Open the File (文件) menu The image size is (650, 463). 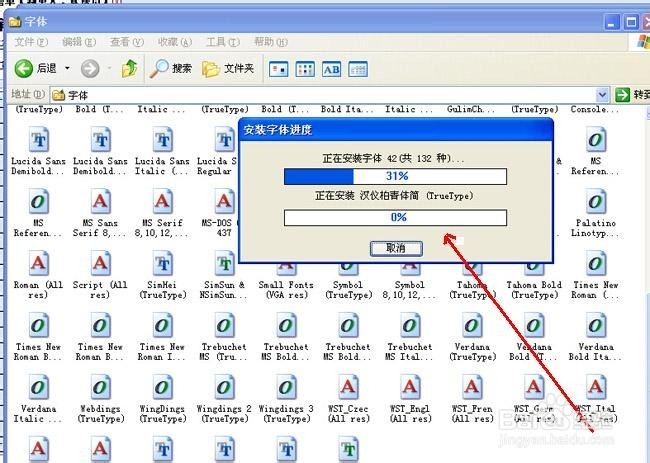click(x=31, y=42)
